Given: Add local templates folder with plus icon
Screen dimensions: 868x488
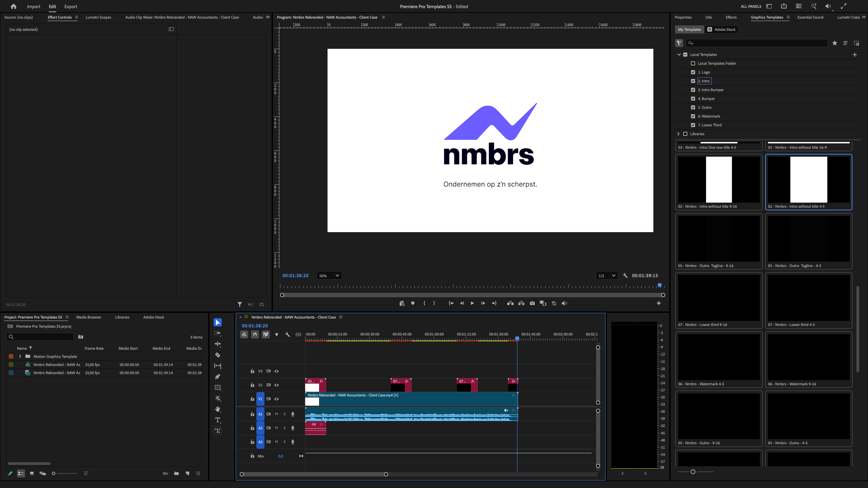Looking at the screenshot, I should [x=855, y=55].
